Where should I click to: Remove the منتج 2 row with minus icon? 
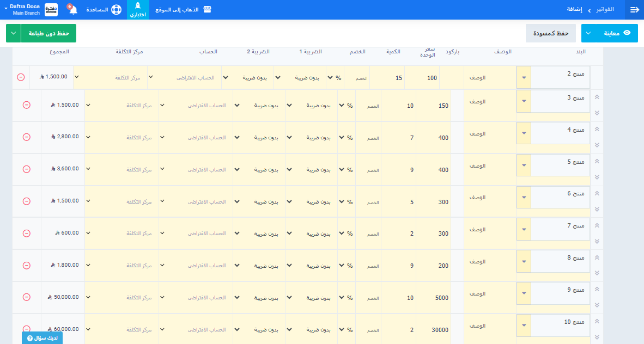point(21,77)
